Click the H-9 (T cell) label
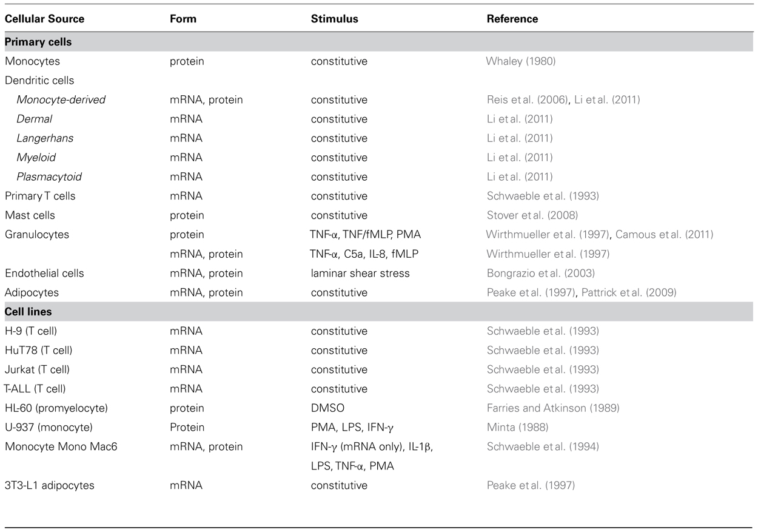758x532 pixels. tap(31, 331)
